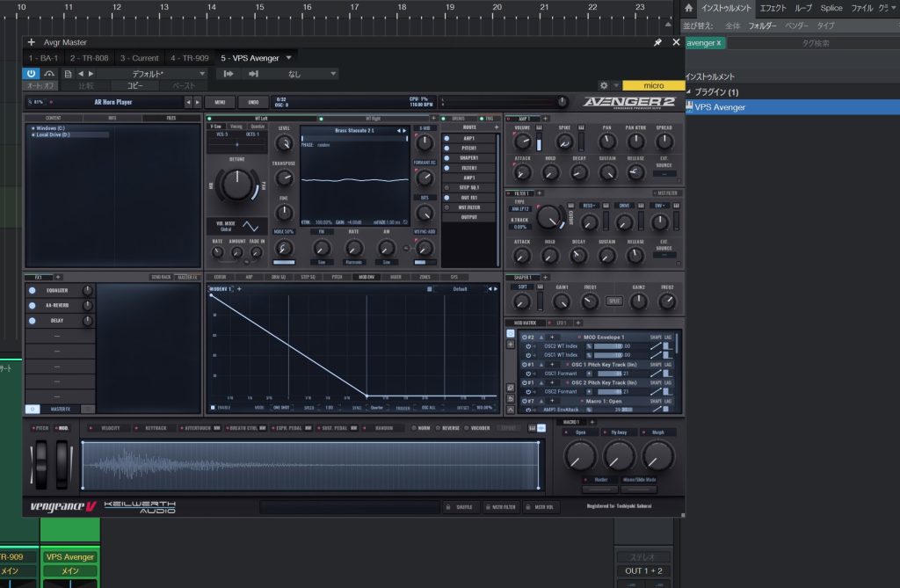900x588 pixels.
Task: Click the browser home icon
Action: click(x=689, y=8)
